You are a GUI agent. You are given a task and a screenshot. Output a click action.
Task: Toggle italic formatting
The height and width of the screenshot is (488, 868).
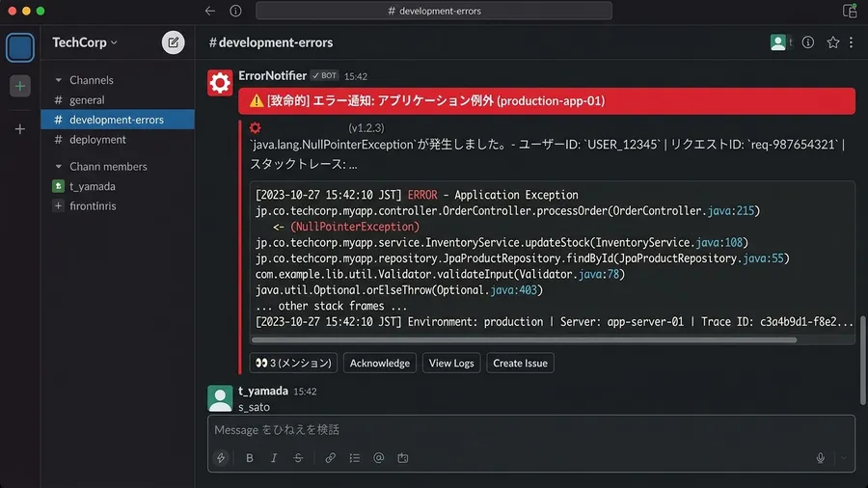pos(274,458)
